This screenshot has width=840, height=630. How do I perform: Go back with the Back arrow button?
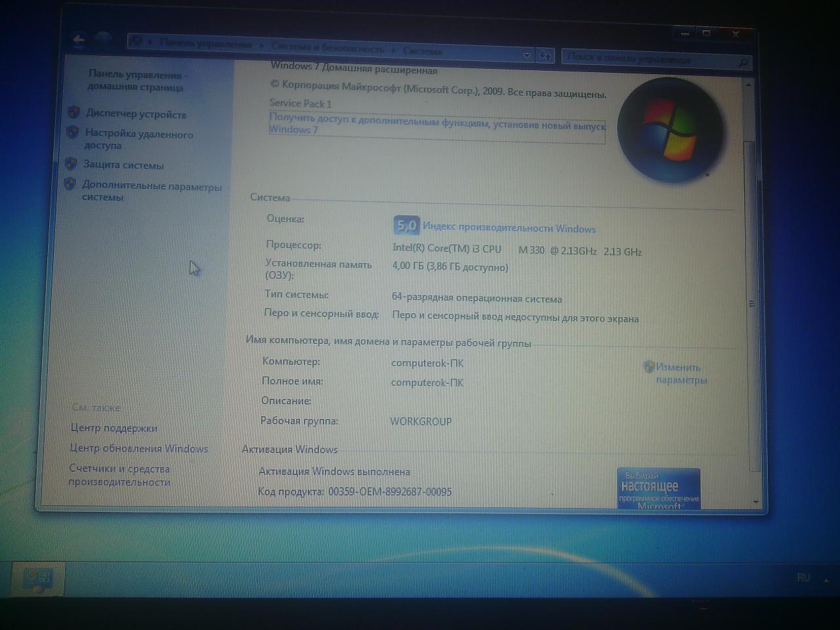tap(79, 41)
